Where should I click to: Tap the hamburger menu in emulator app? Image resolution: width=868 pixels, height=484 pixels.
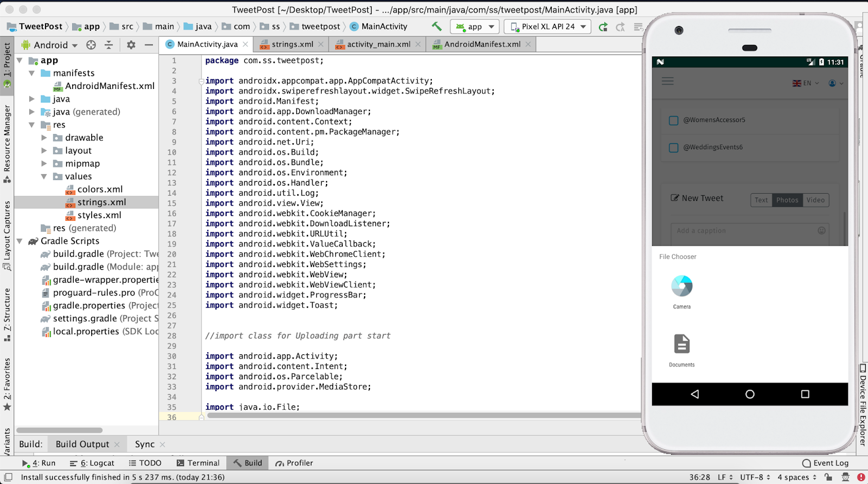(x=668, y=81)
